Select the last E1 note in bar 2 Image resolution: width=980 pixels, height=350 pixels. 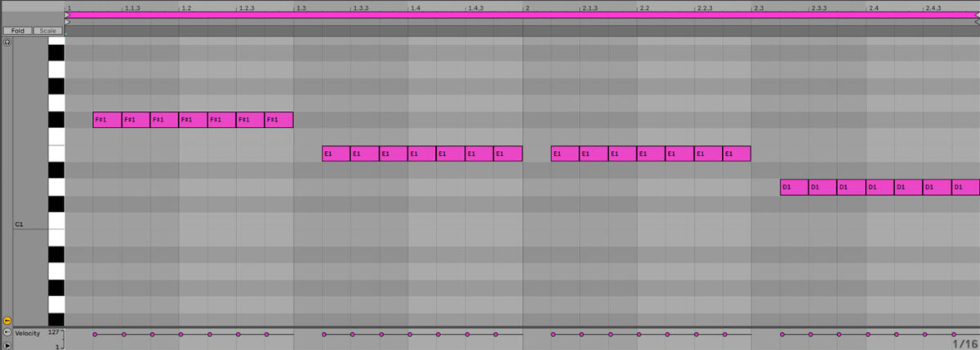pos(736,153)
